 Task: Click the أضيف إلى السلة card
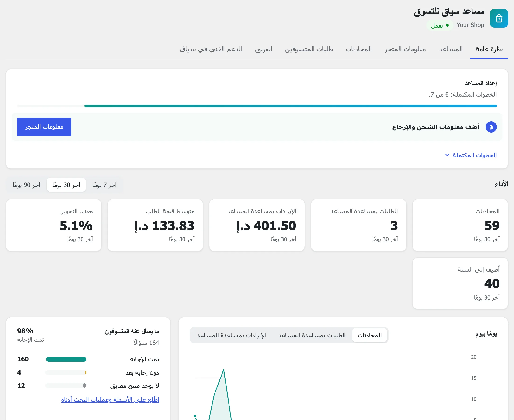[x=460, y=283]
